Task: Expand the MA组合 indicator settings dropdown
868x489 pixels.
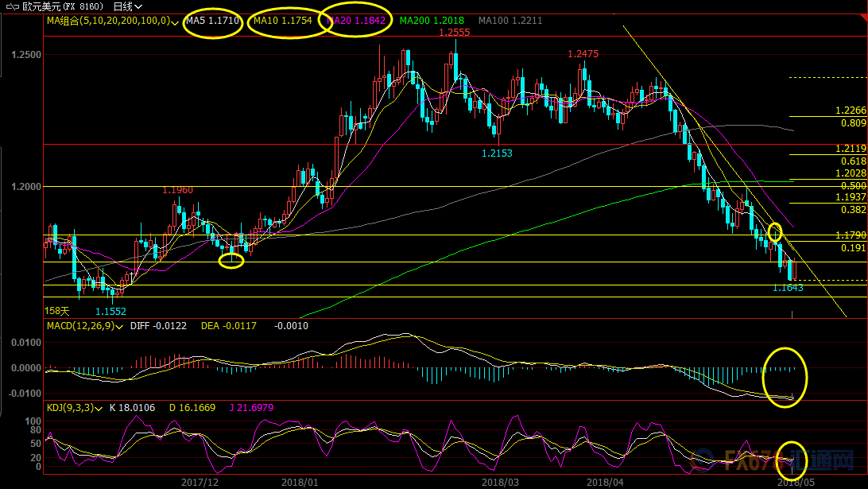Action: 176,21
